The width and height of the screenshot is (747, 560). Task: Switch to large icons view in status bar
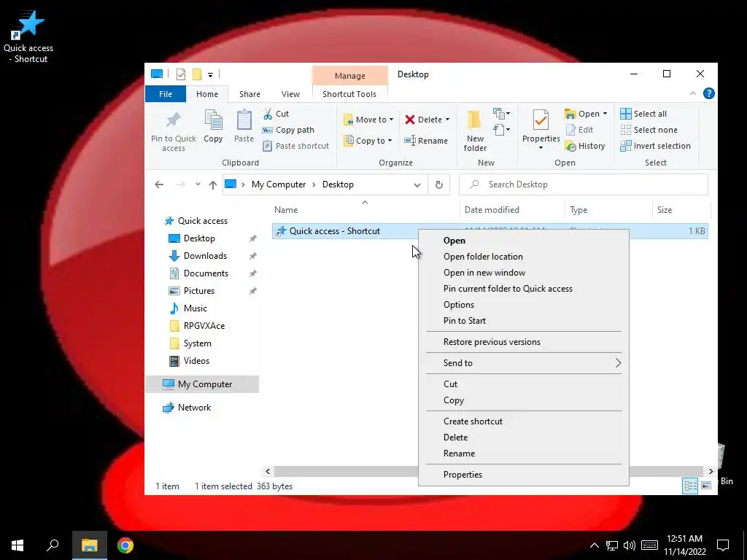pos(706,486)
